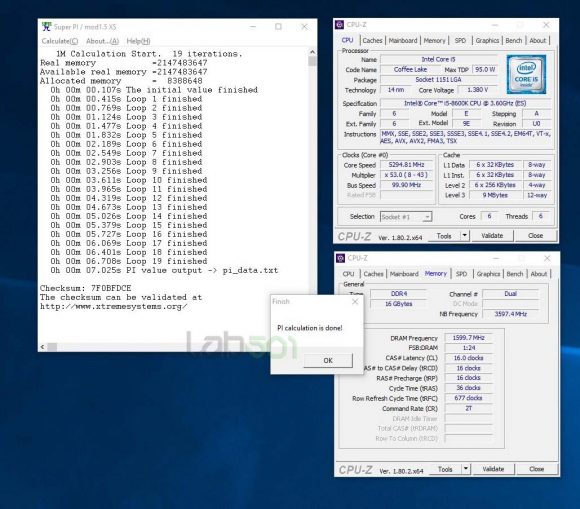The image size is (580, 509).
Task: Open Bench tab in top CPU-Z window
Action: tap(514, 40)
